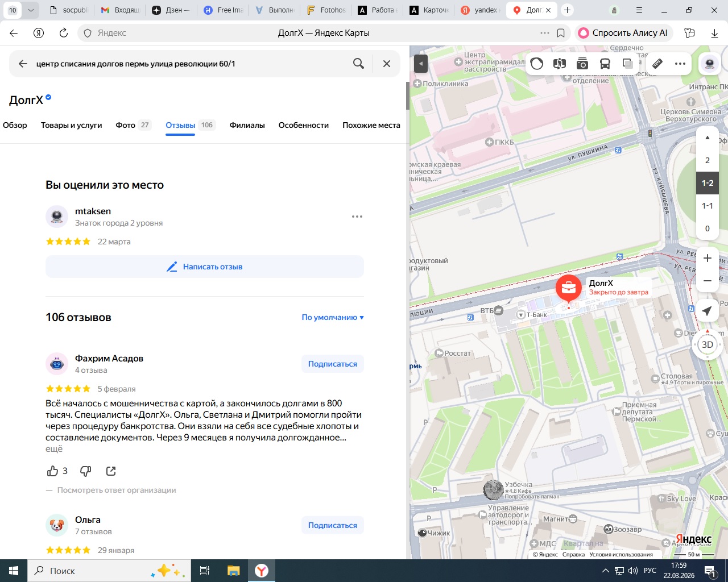
Task: Expand Фахрим's review with ещё
Action: click(54, 449)
